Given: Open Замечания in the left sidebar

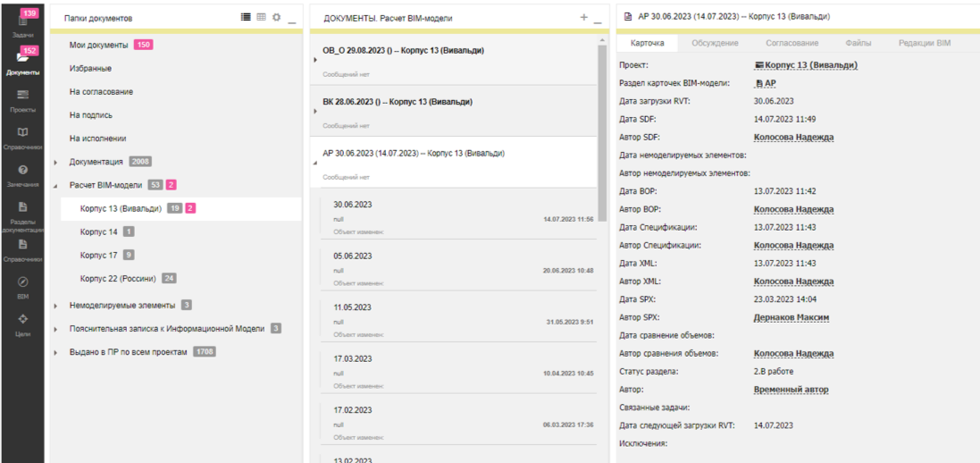Looking at the screenshot, I should pos(22,176).
